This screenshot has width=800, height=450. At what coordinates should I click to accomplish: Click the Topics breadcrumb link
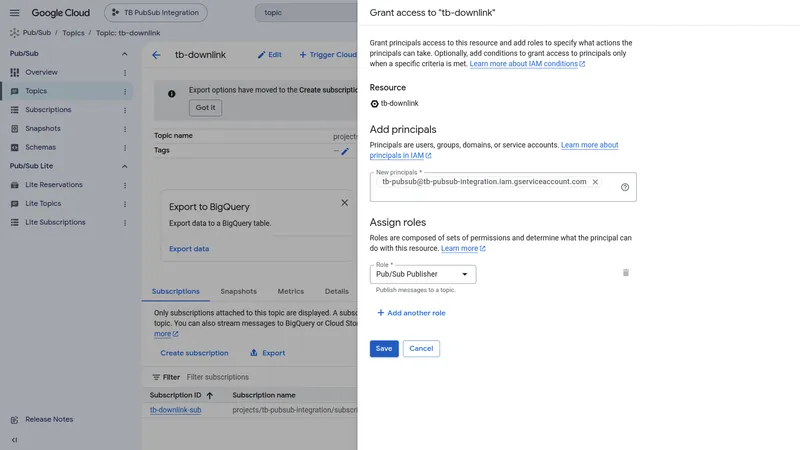point(73,33)
